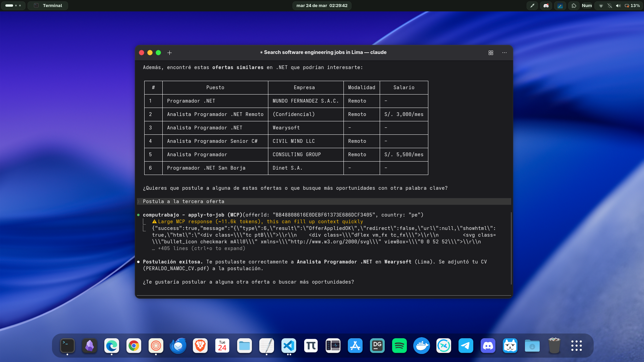Toggle do-not-disturb via the crossed bell icon
Screen dimensions: 644x362
(609, 6)
